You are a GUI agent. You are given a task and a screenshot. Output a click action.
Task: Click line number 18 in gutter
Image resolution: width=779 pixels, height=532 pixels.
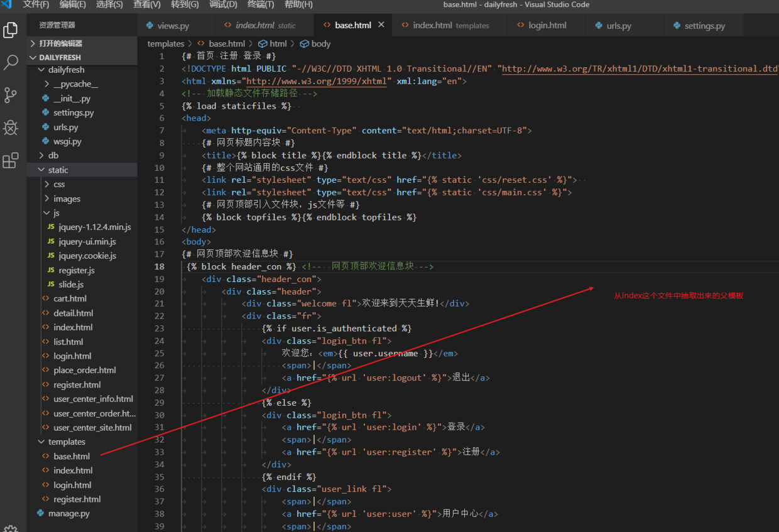click(x=160, y=266)
